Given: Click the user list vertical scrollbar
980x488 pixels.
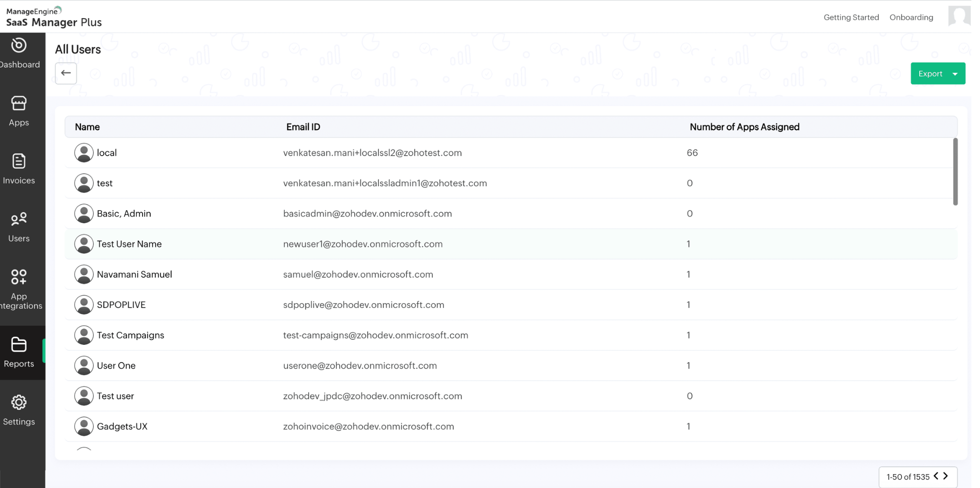Looking at the screenshot, I should (x=955, y=171).
